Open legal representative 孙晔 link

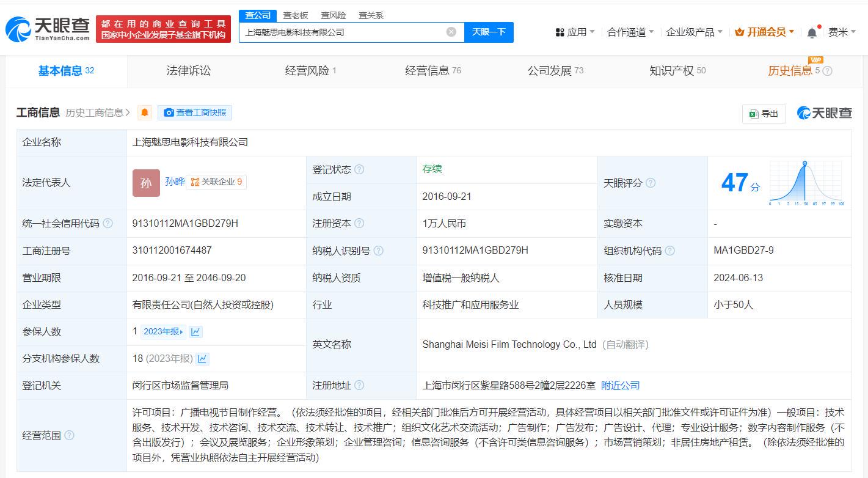click(175, 182)
